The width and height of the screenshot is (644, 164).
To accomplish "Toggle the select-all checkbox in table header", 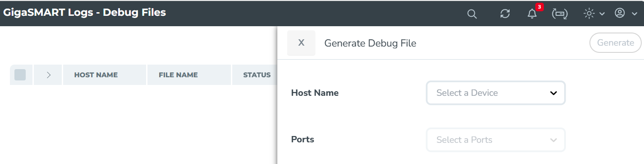I will [20, 75].
